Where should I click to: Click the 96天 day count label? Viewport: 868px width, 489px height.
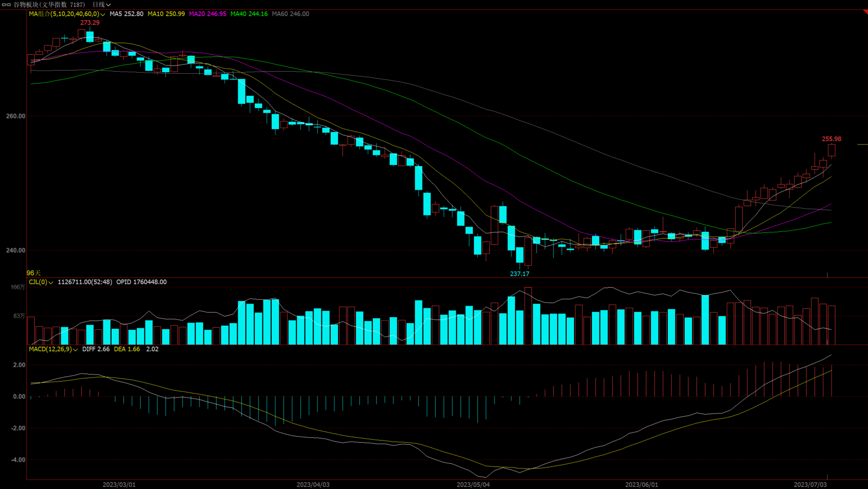[34, 273]
